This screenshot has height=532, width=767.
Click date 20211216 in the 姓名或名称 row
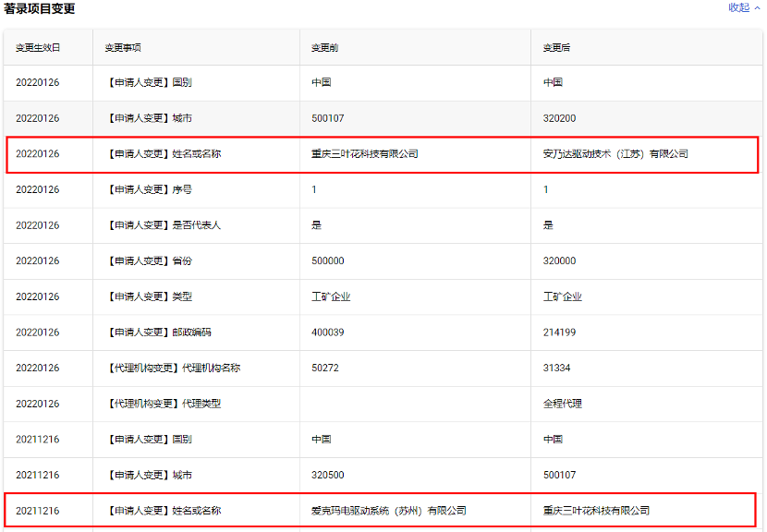tap(38, 511)
